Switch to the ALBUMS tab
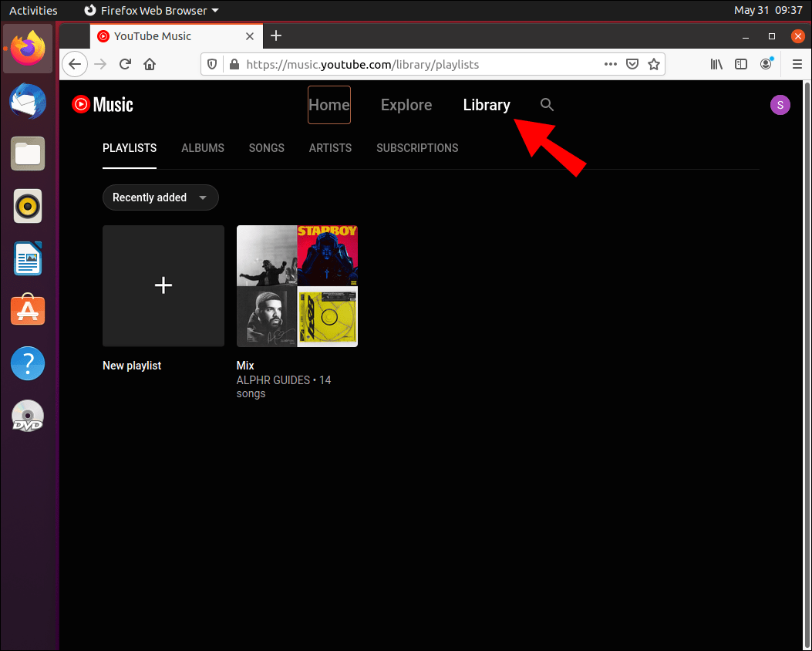812x651 pixels. (x=202, y=148)
